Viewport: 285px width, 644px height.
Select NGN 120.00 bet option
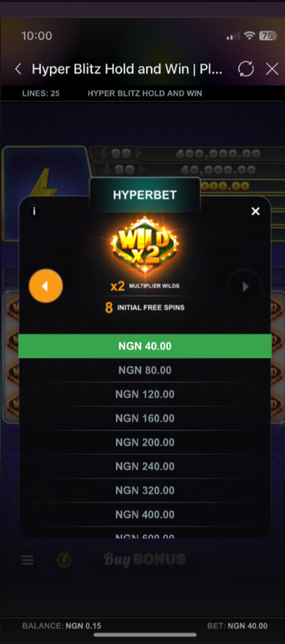coord(145,394)
